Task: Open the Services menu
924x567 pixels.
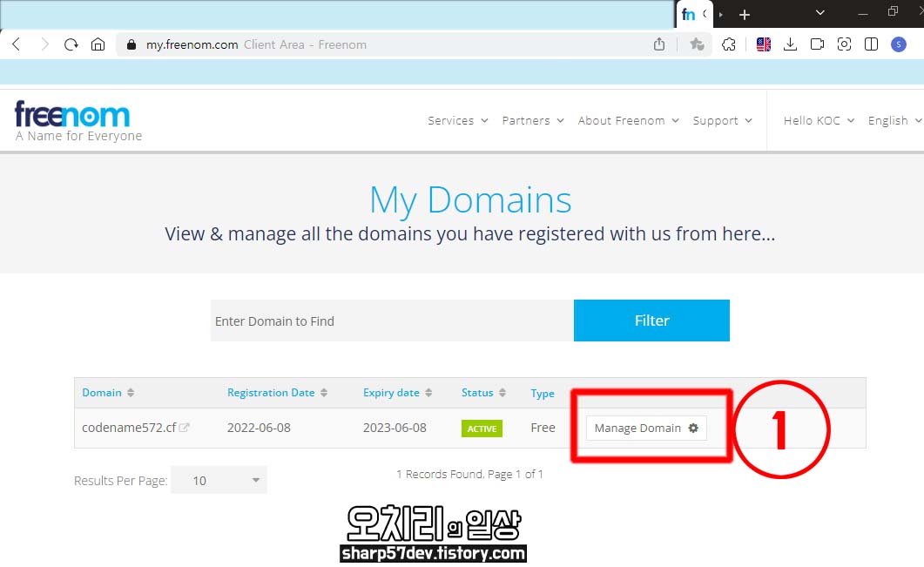Action: click(457, 120)
